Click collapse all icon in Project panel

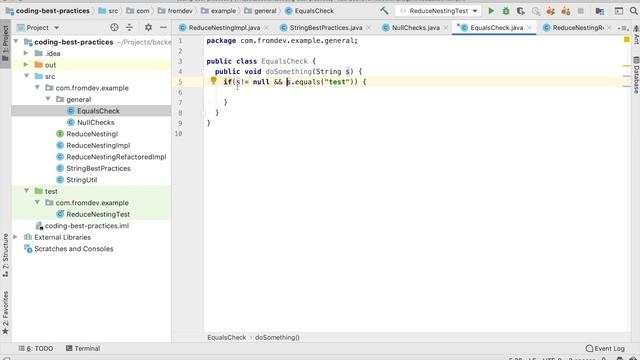(x=129, y=27)
